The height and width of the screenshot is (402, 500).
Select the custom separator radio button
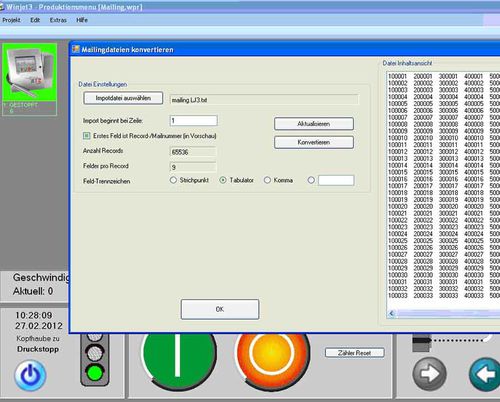[311, 180]
